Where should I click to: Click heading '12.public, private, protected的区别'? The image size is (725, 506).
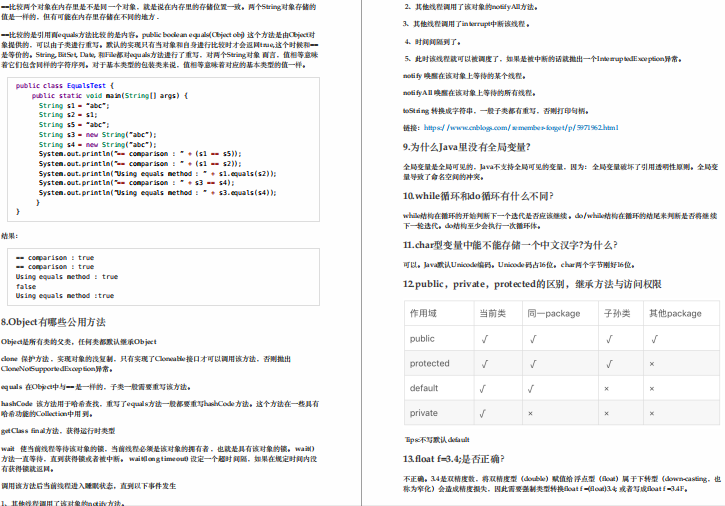click(484, 284)
